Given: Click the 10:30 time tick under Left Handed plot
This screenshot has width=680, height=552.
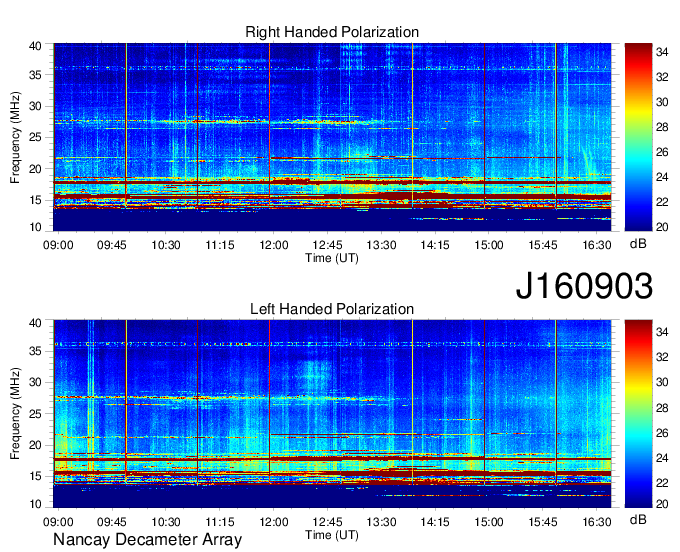Looking at the screenshot, I should click(166, 522).
